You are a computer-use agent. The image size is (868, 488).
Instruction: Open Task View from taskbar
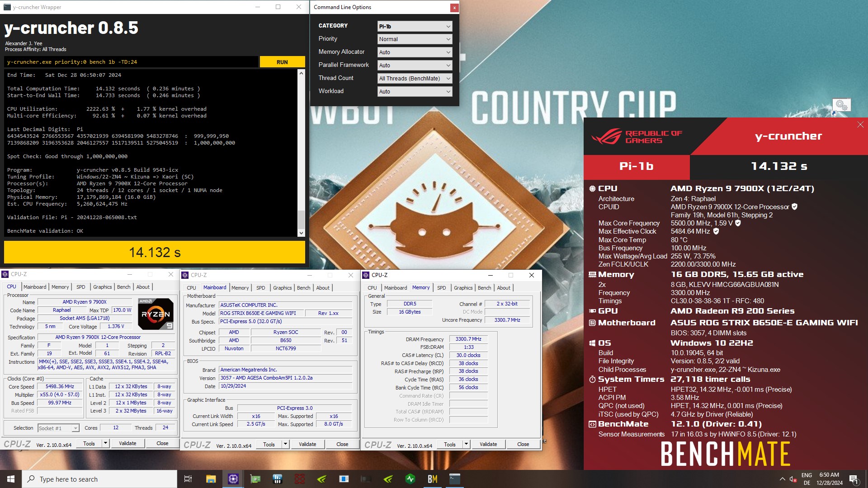tap(188, 479)
